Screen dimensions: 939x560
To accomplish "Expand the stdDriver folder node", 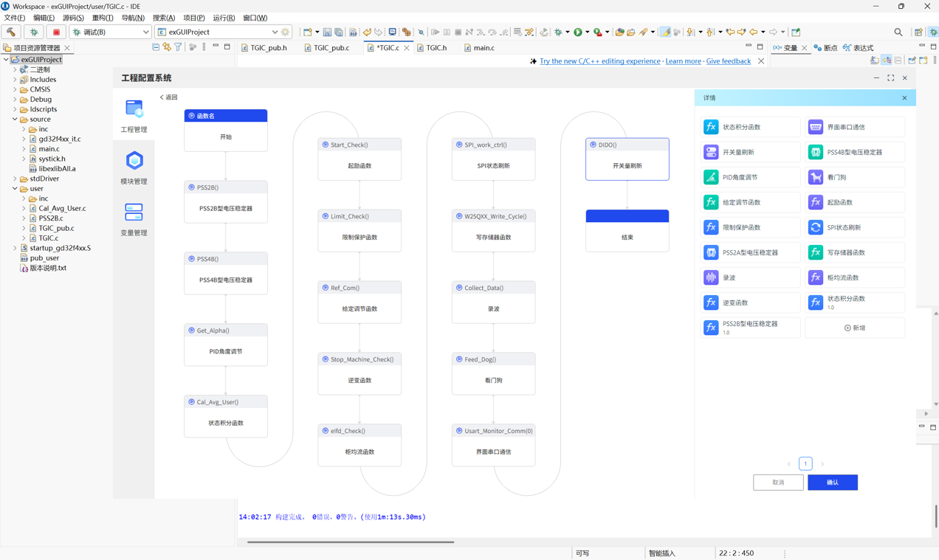I will [15, 179].
